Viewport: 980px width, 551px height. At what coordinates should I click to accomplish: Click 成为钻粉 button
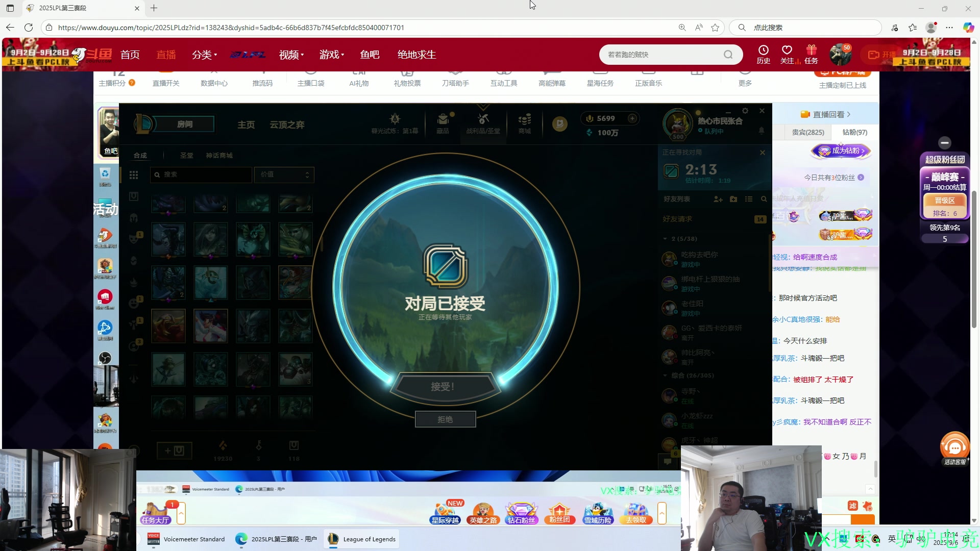(x=841, y=151)
